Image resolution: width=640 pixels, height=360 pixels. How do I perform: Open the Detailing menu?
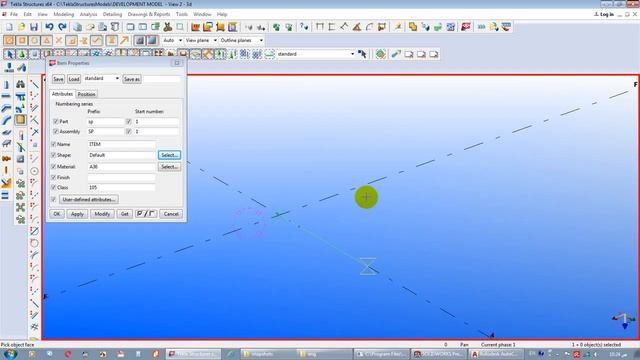click(112, 14)
